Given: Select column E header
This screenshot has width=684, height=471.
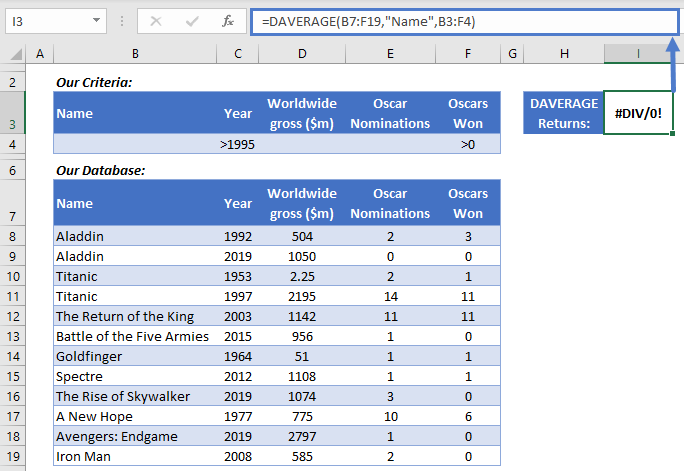Looking at the screenshot, I should pos(390,54).
